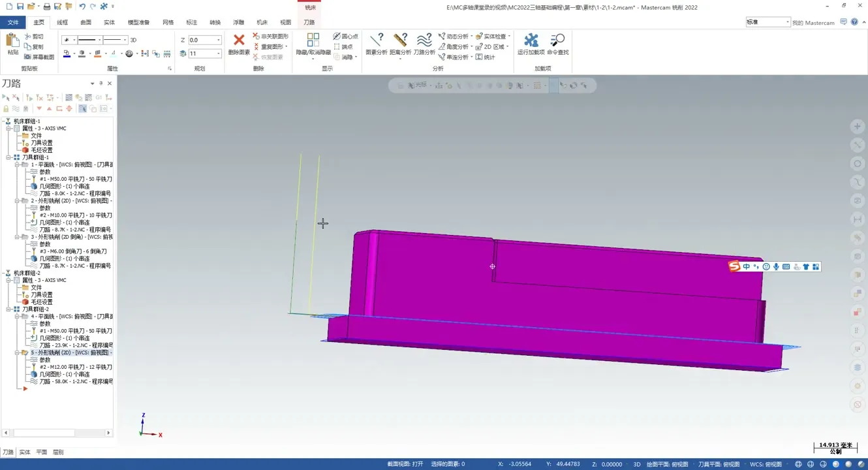Click the 屏幕截图 screenshot button
The width and height of the screenshot is (868, 470).
39,57
